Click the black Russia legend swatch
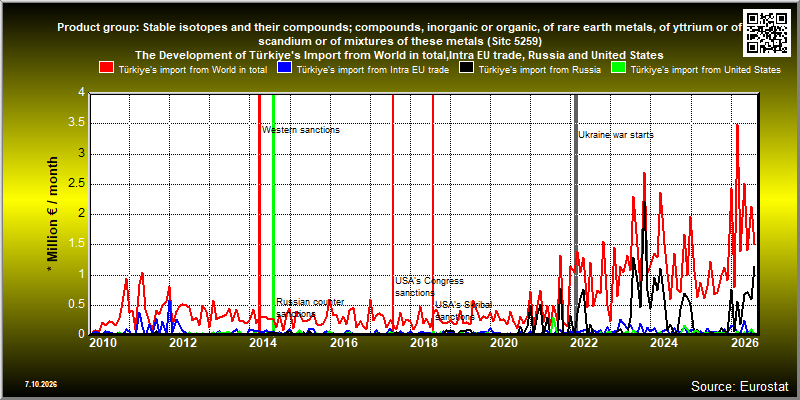 [466, 68]
